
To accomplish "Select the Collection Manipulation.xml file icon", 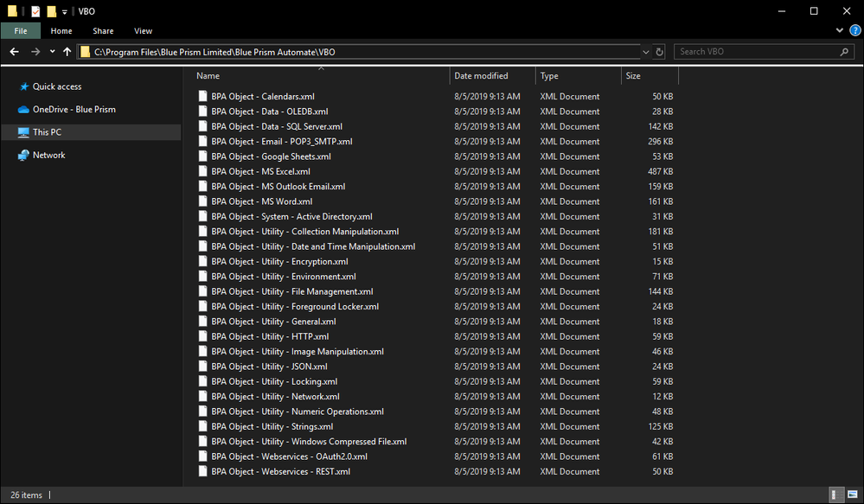I will (x=202, y=232).
